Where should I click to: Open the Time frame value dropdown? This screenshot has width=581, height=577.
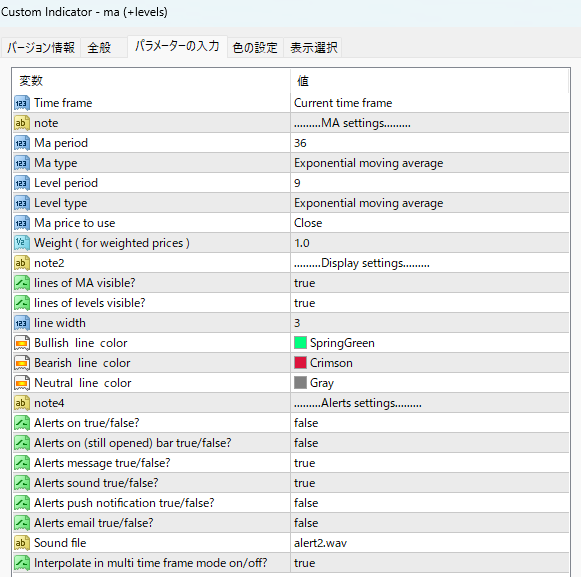click(430, 103)
